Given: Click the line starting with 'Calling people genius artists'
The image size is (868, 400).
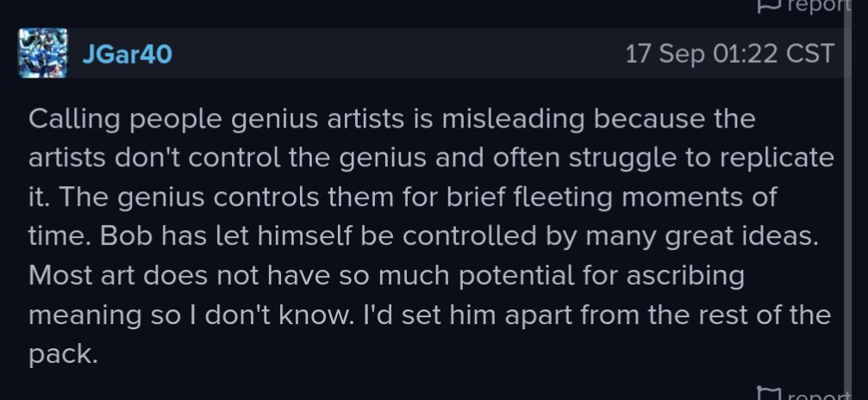Looking at the screenshot, I should [392, 119].
